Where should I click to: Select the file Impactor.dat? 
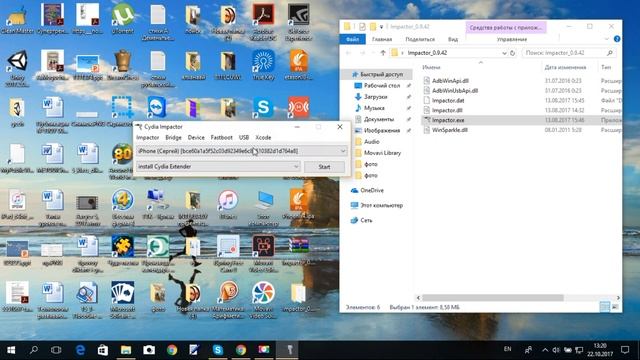pyautogui.click(x=448, y=100)
